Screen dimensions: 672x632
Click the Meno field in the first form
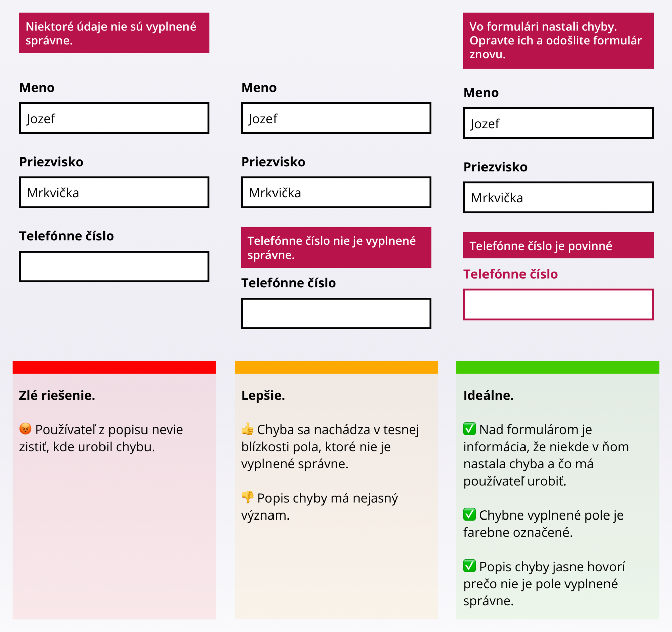[x=114, y=118]
